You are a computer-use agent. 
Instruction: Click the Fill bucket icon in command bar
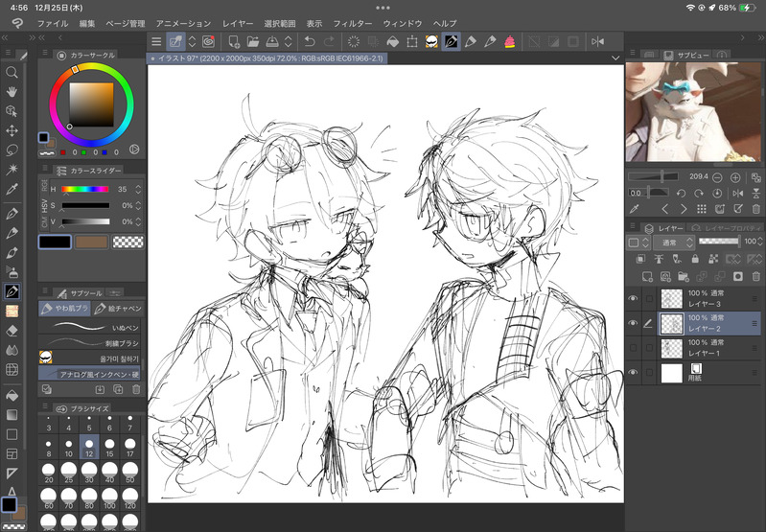pyautogui.click(x=392, y=41)
